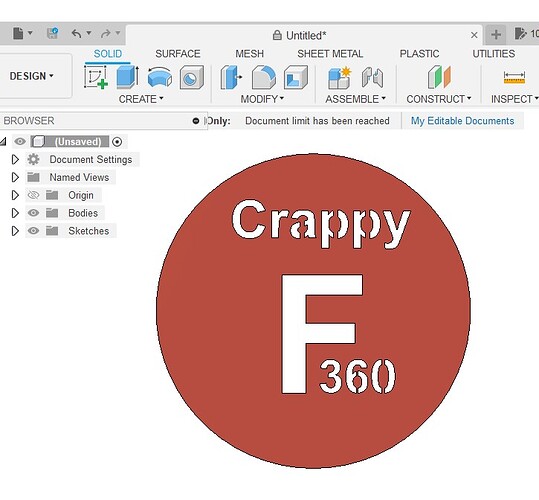The image size is (539, 500).
Task: Select the Shell tool
Action: [x=296, y=77]
